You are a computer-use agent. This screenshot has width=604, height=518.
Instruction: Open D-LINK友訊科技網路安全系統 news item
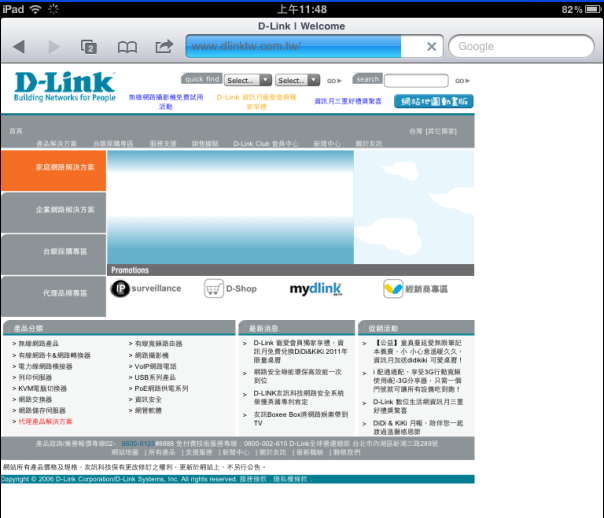tap(299, 397)
